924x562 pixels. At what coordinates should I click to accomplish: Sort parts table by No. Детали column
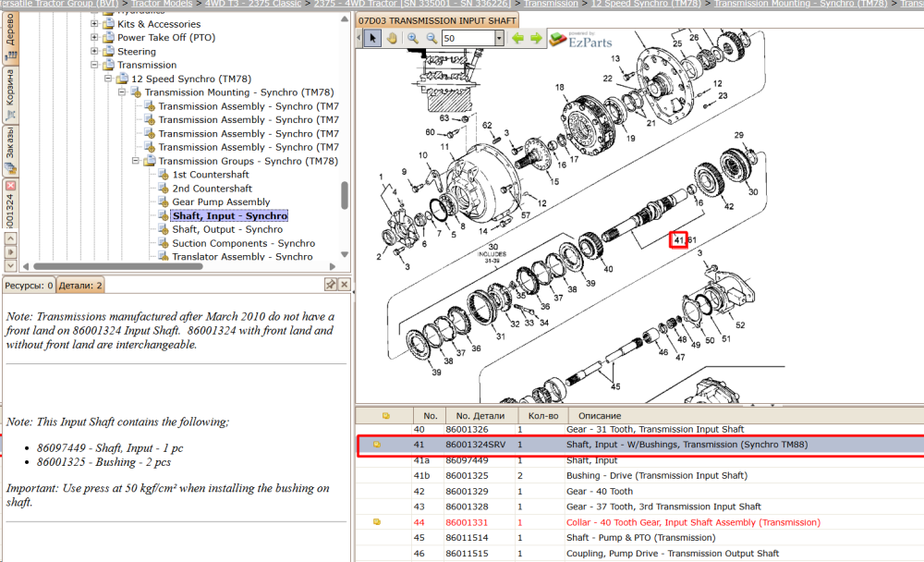(480, 415)
